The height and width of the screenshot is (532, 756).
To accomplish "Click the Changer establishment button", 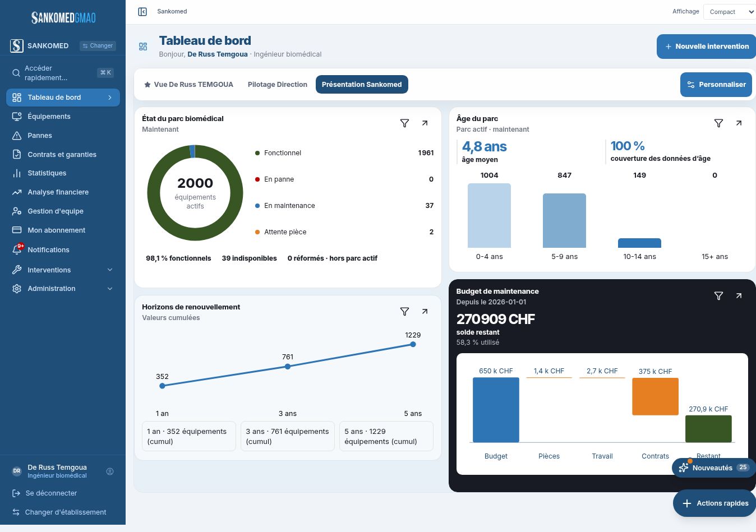I will (98, 46).
